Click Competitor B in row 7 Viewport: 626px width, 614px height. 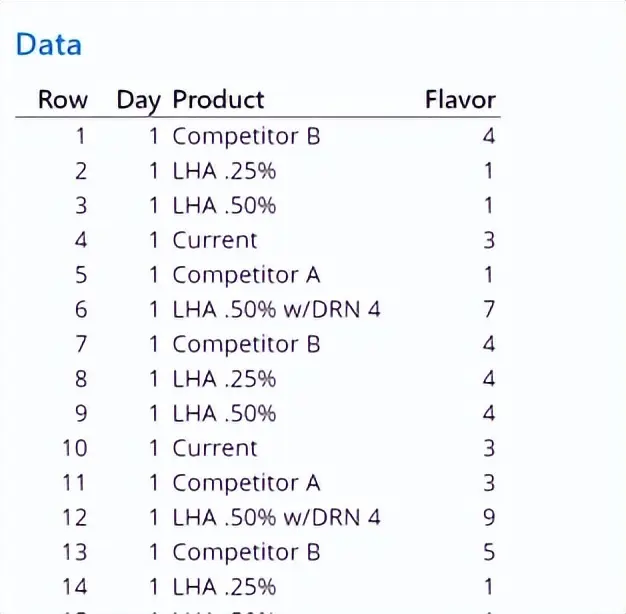pos(246,345)
